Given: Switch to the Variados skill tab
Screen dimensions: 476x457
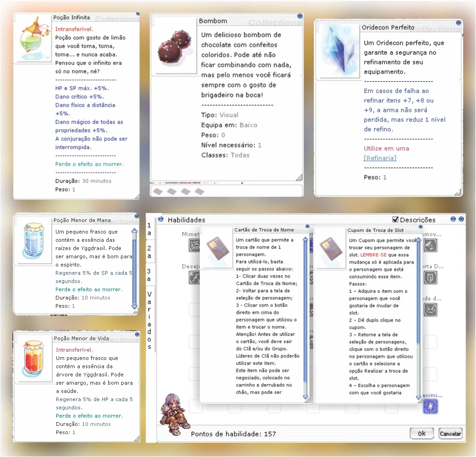Looking at the screenshot, I should [149, 320].
